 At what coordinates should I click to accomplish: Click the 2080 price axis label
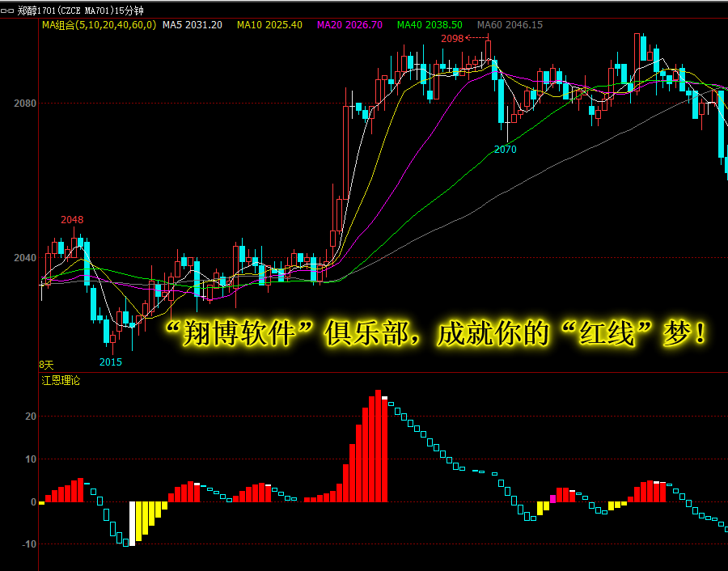25,103
